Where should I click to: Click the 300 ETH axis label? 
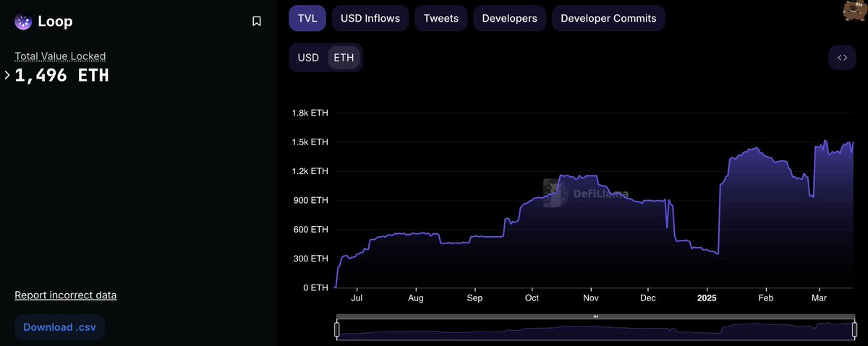(312, 259)
